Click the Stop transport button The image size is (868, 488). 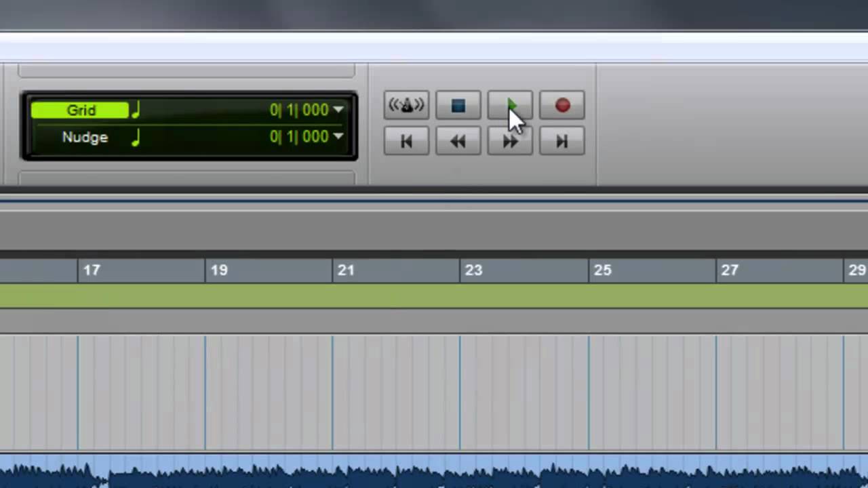458,106
